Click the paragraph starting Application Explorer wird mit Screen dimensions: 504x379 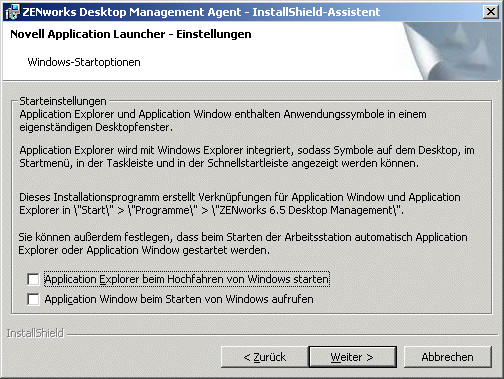pyautogui.click(x=247, y=157)
